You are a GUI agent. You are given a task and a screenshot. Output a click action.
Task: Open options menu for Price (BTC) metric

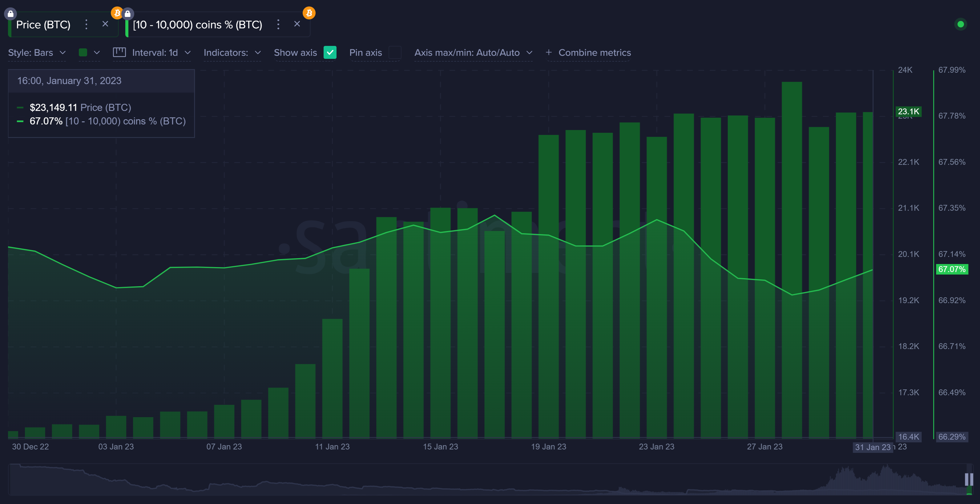coord(86,24)
